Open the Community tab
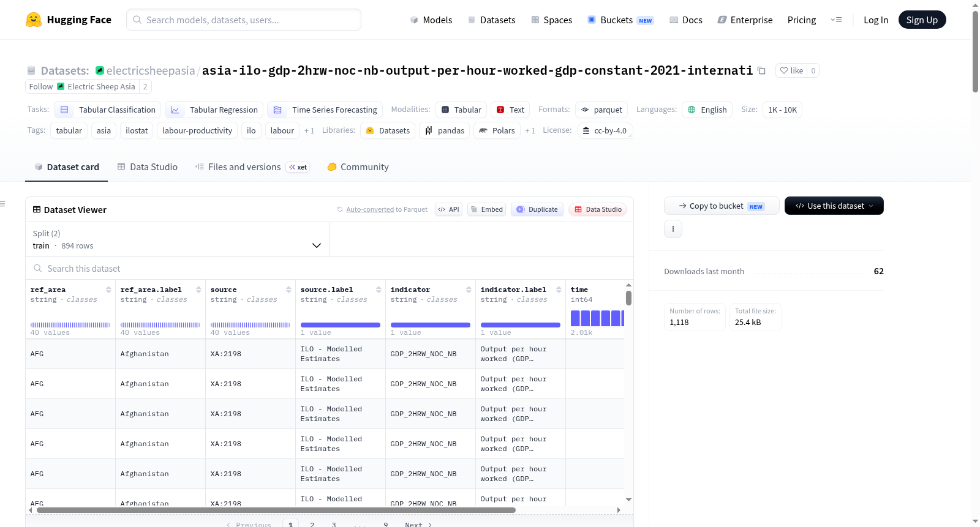 click(x=358, y=166)
